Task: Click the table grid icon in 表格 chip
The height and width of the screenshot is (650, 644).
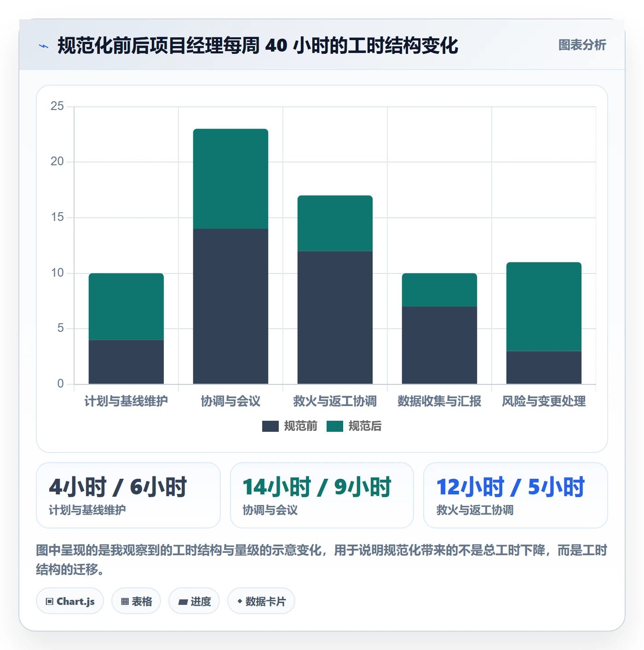Action: point(125,602)
